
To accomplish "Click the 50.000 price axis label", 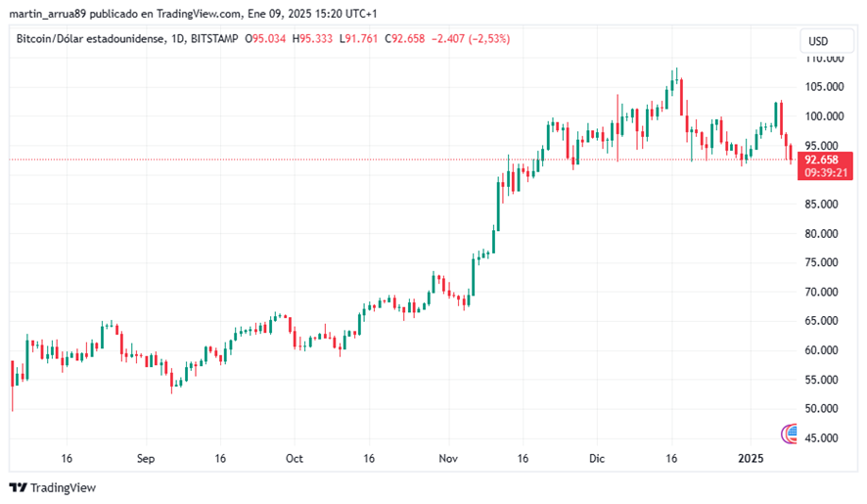I will (x=821, y=409).
